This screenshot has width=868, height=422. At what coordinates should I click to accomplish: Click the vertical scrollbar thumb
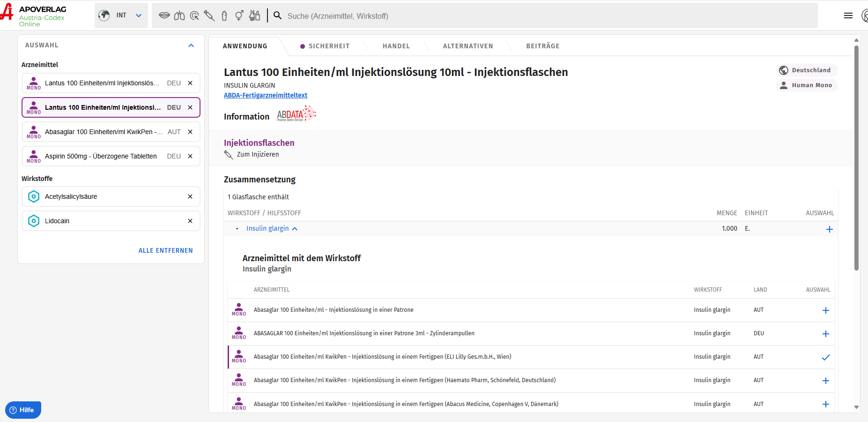856,158
